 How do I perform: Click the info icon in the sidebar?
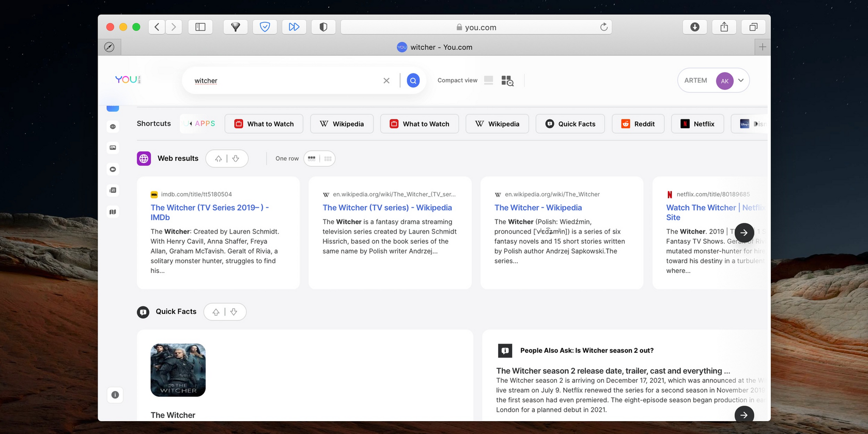(115, 395)
